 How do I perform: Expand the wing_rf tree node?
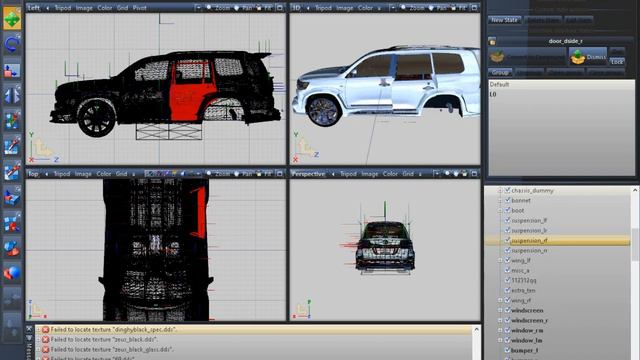pos(500,300)
